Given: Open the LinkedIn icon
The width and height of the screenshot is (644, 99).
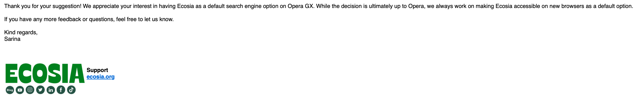Looking at the screenshot, I should tap(51, 90).
